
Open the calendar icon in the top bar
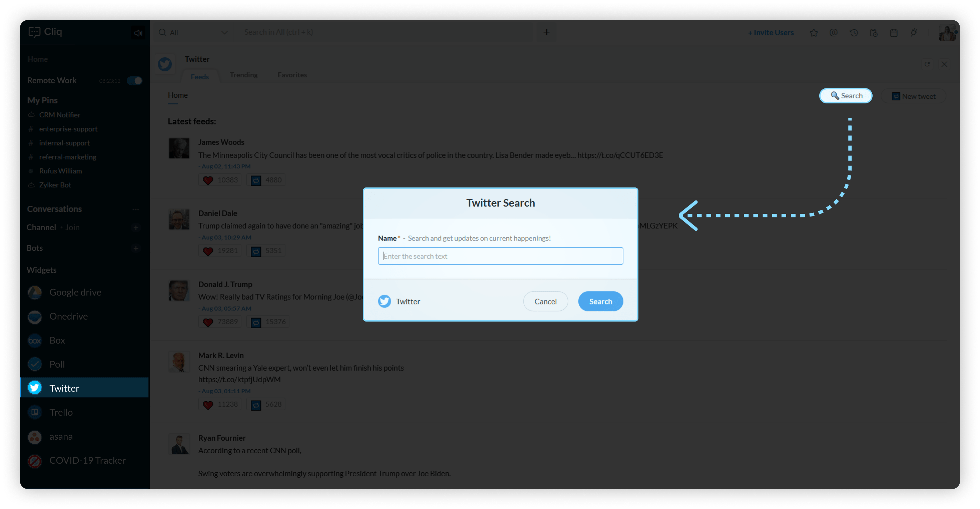pos(894,33)
